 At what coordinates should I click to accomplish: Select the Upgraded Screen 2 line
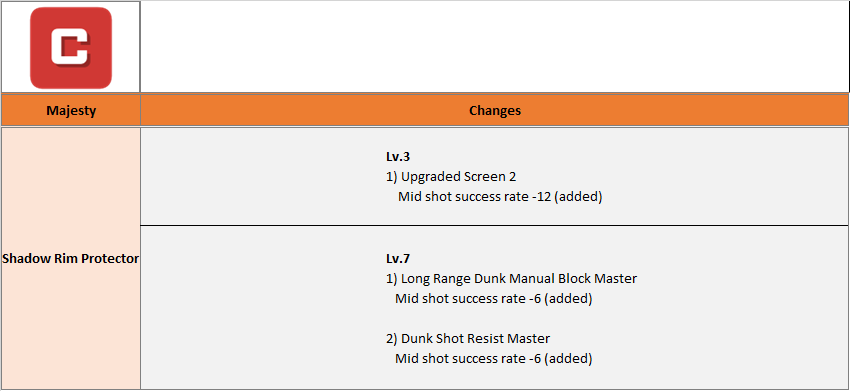coord(451,177)
